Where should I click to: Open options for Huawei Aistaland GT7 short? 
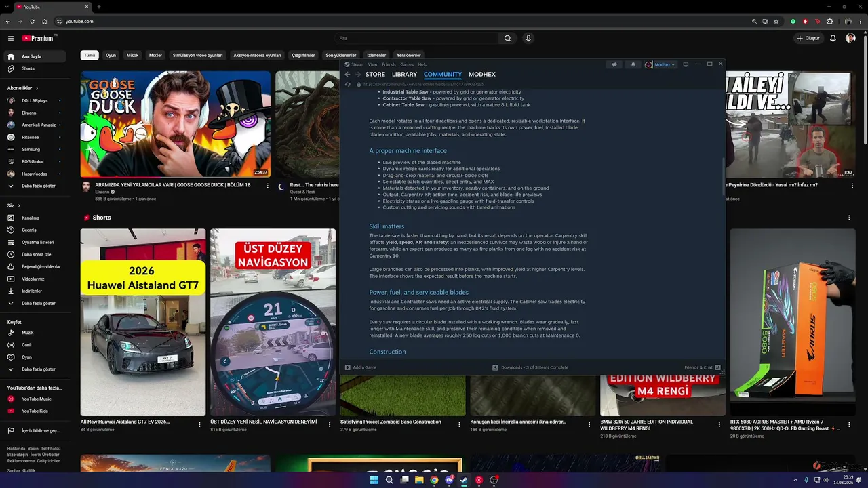pyautogui.click(x=199, y=424)
